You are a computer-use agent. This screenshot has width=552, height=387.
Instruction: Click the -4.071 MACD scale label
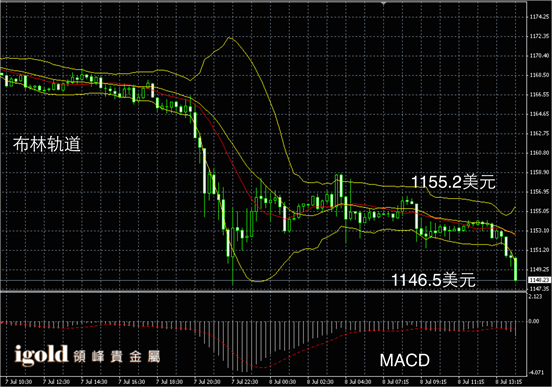(x=536, y=372)
